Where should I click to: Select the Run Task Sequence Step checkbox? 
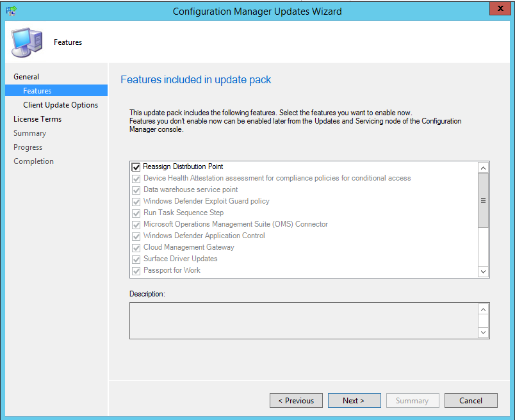click(x=136, y=213)
